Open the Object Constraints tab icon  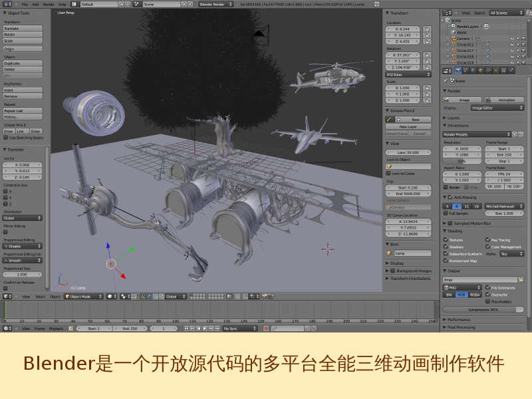(488, 70)
